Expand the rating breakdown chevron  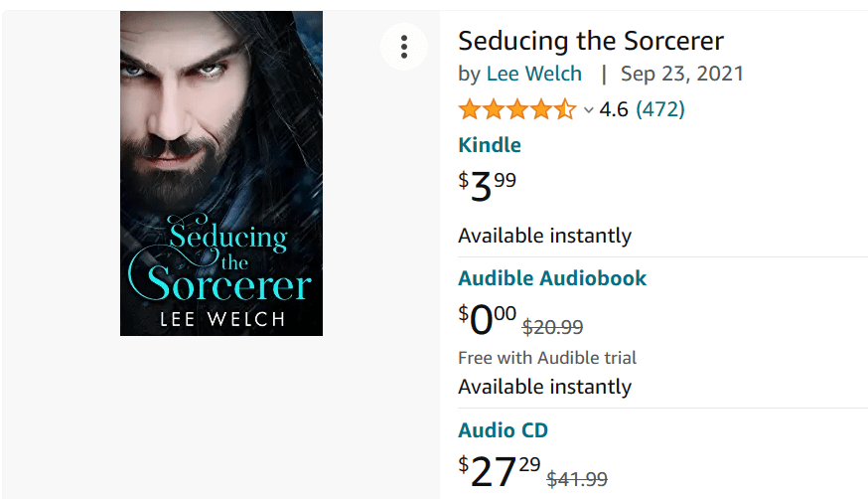[x=588, y=110]
